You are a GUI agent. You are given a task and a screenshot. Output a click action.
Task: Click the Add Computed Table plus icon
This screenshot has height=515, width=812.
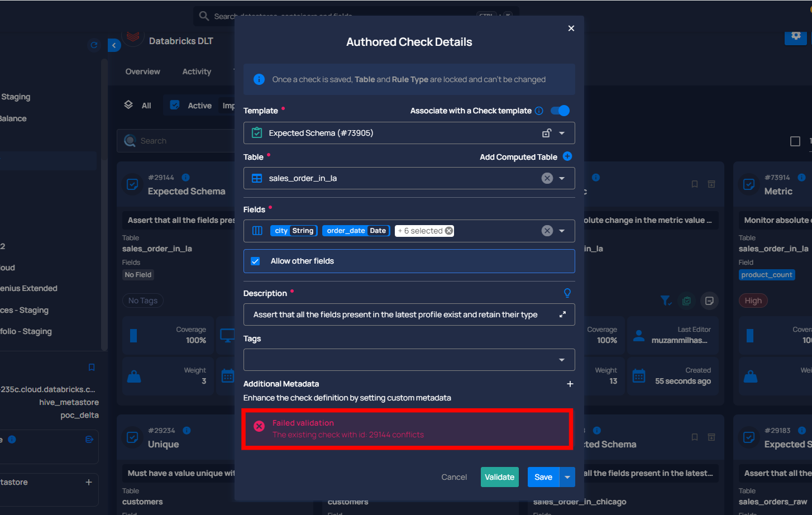567,156
